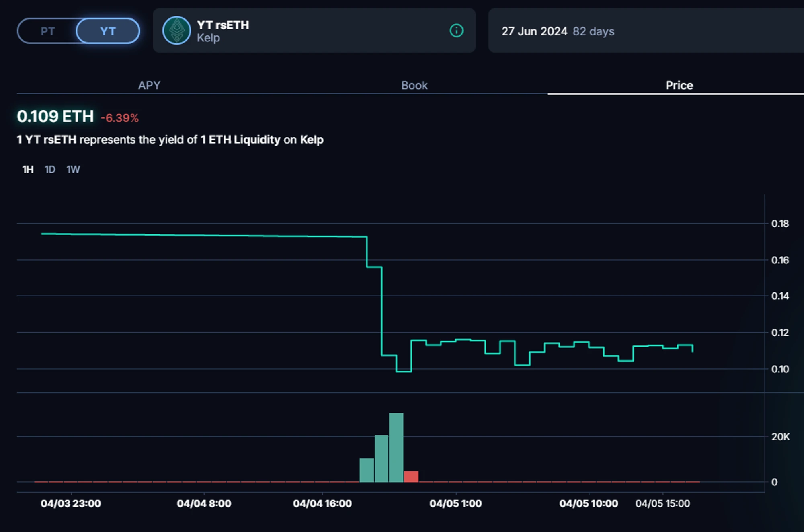Click the 04/05 15:00 time axis label
The width and height of the screenshot is (804, 532).
tap(662, 503)
